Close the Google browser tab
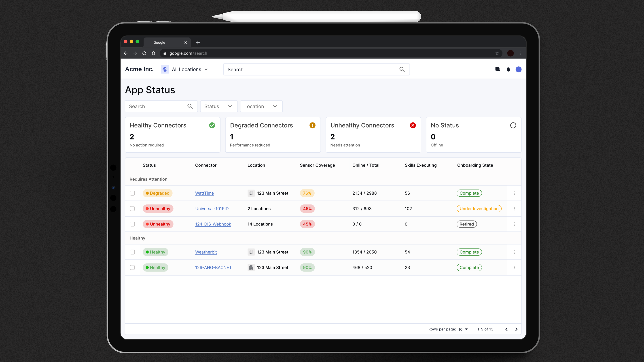644x362 pixels. point(186,42)
